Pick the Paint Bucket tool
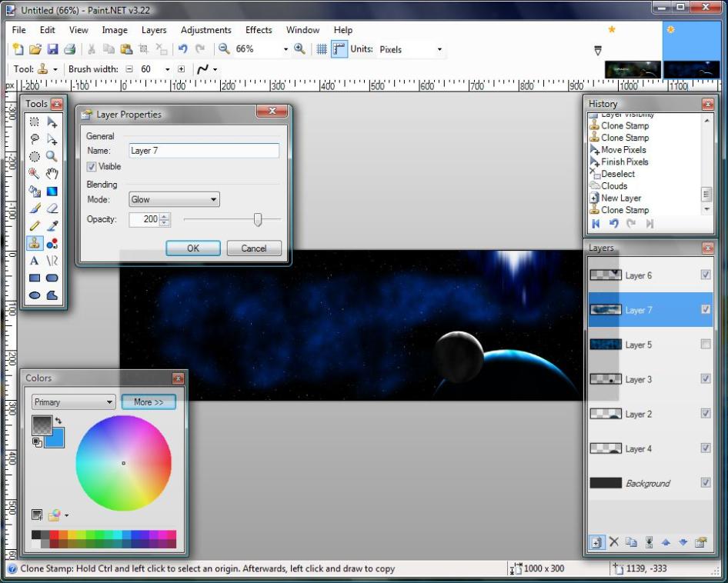This screenshot has height=583, width=728. 35,192
